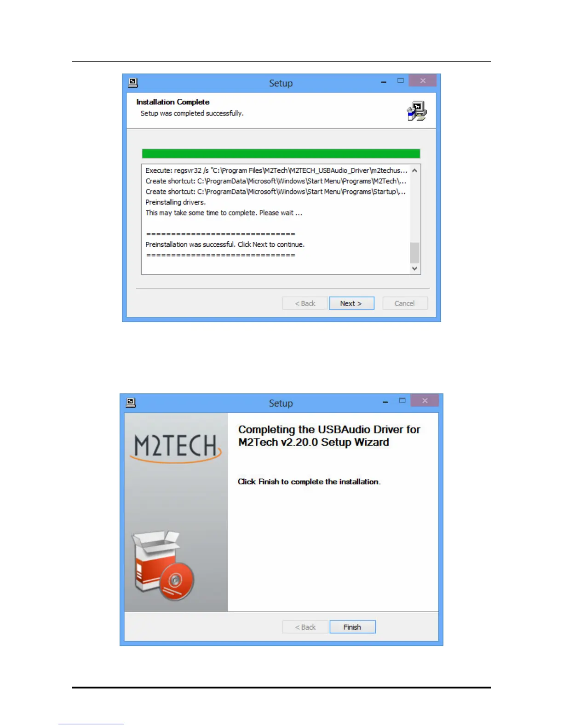563x728 pixels.
Task: Click the Cancel button in upper Setup dialog
Action: [405, 303]
